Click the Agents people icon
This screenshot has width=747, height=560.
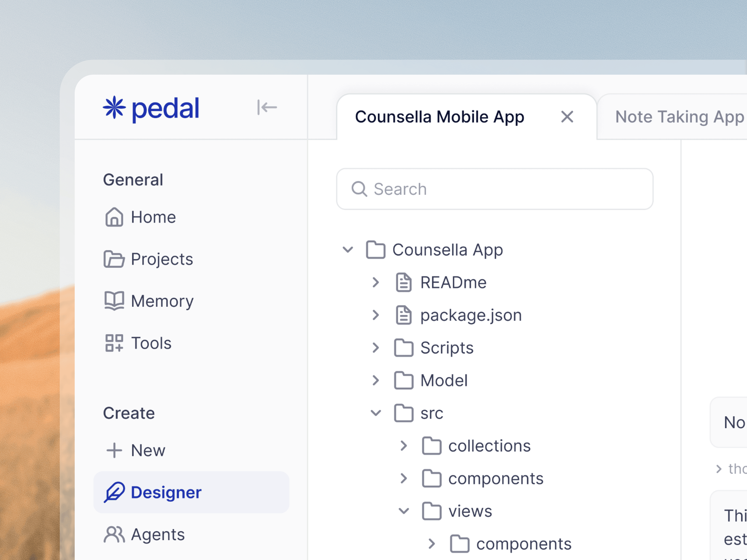pos(114,534)
